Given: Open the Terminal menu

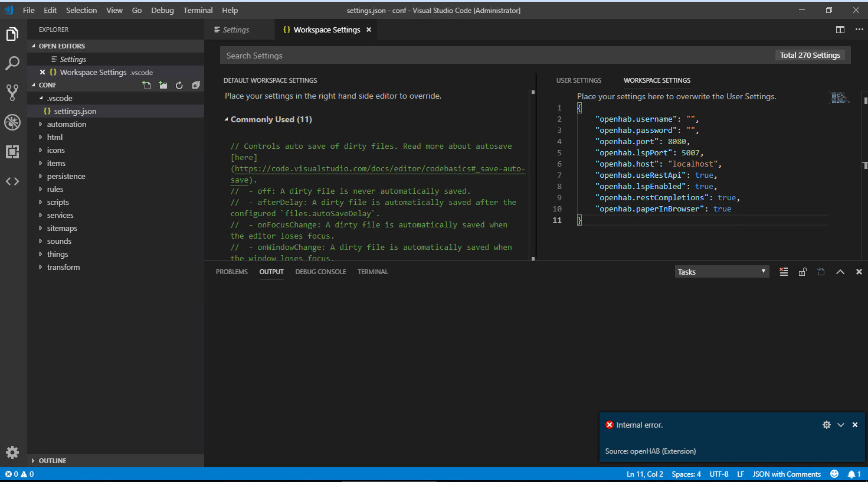Looking at the screenshot, I should (198, 10).
